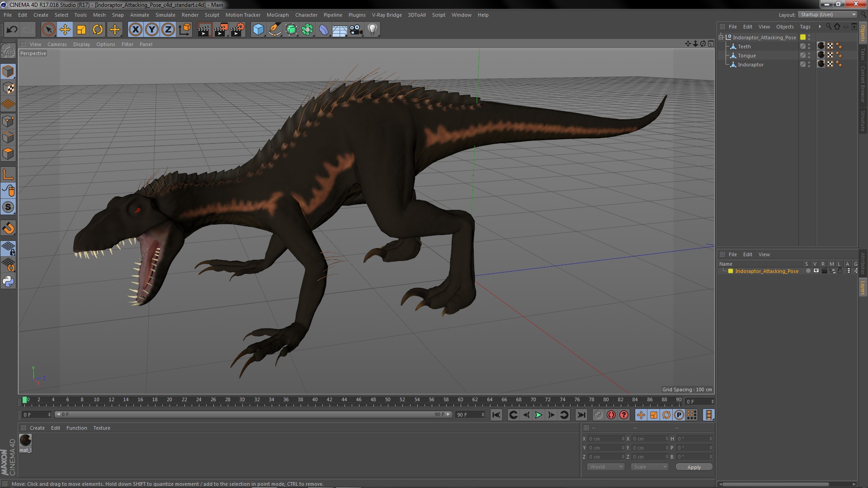
Task: Add a camera object
Action: pos(356,30)
